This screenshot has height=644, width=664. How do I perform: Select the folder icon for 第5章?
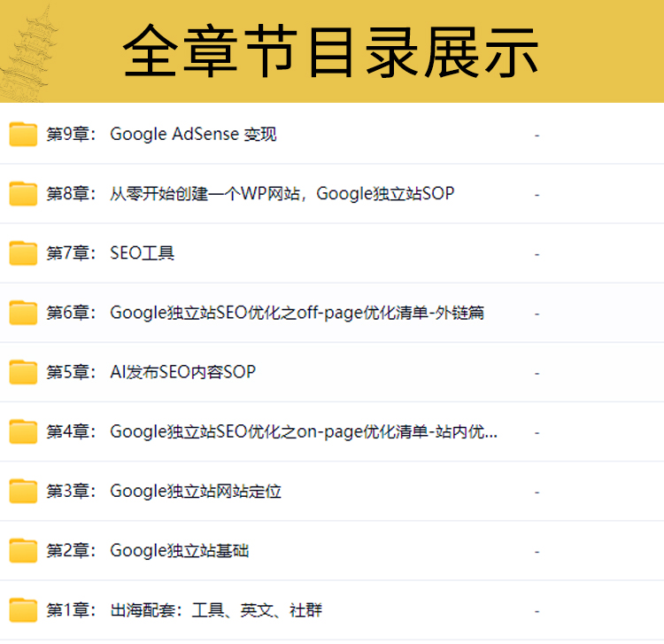click(x=23, y=372)
